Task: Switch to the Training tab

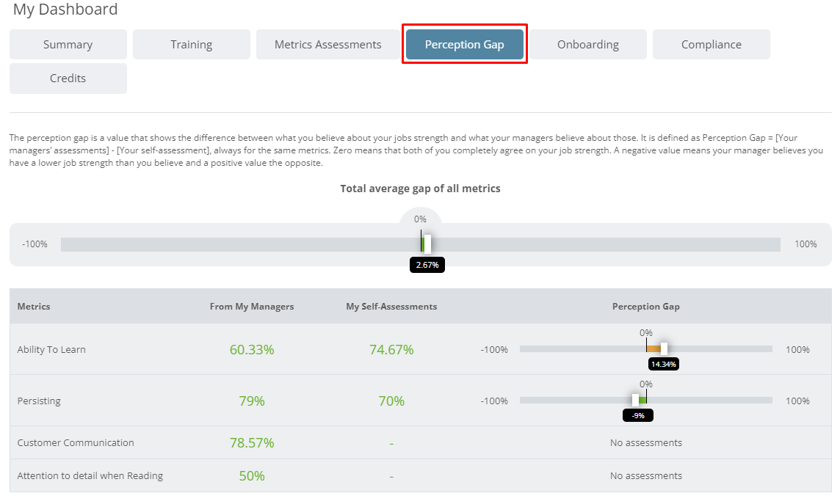Action: (x=191, y=45)
